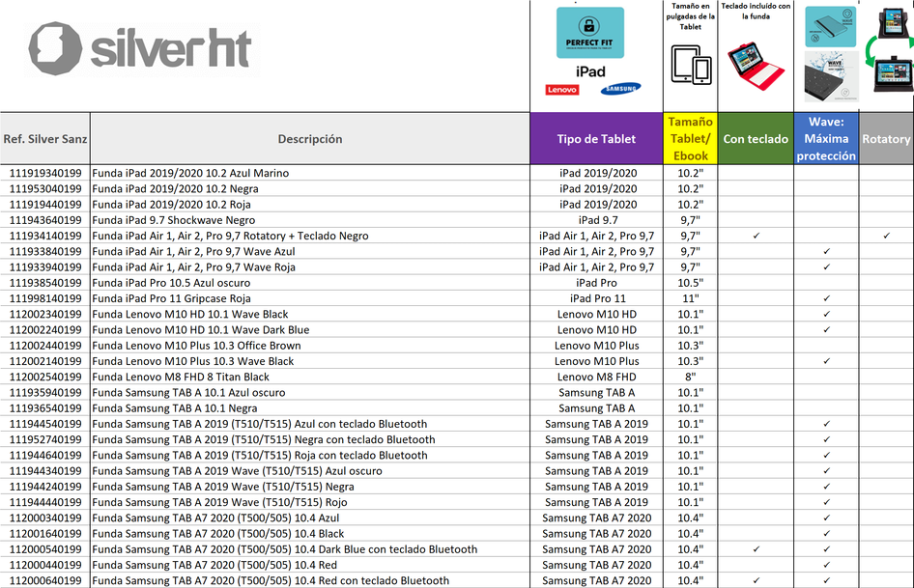Click the rotating tablet case image
The image size is (914, 588).
(x=889, y=49)
